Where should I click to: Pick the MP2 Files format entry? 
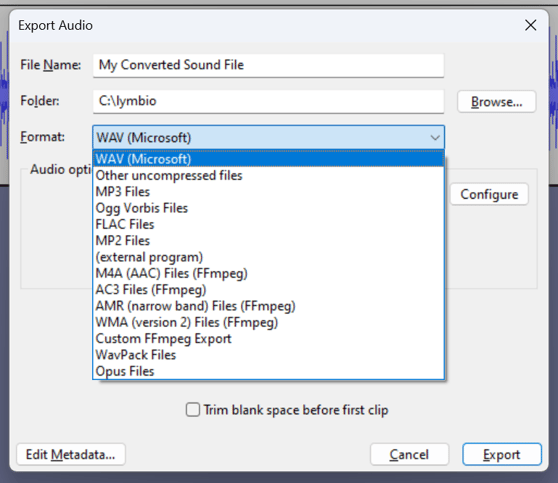point(268,241)
